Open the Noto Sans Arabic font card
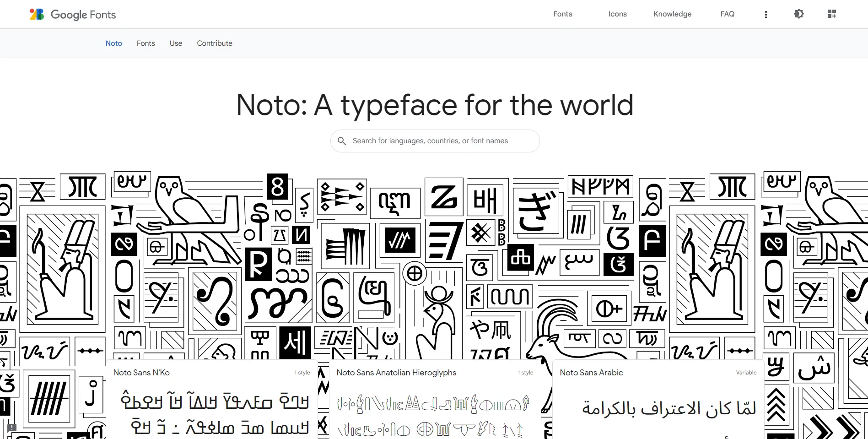 coord(658,400)
